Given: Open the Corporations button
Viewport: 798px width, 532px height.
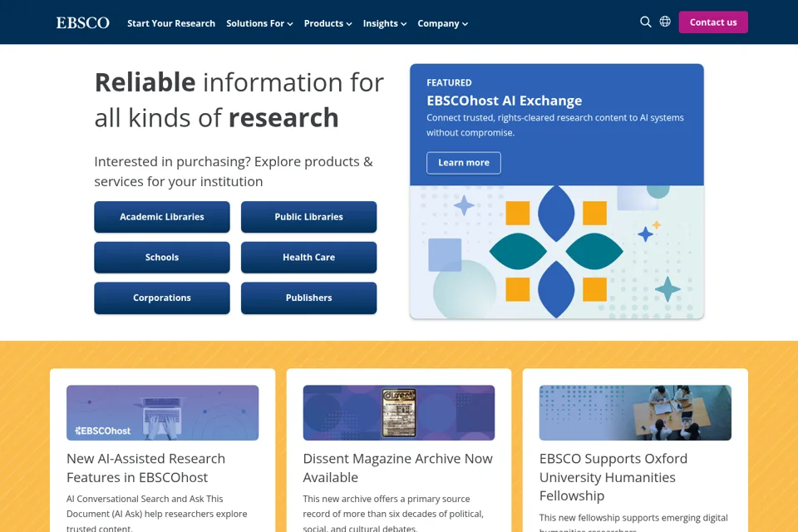Looking at the screenshot, I should (x=162, y=298).
